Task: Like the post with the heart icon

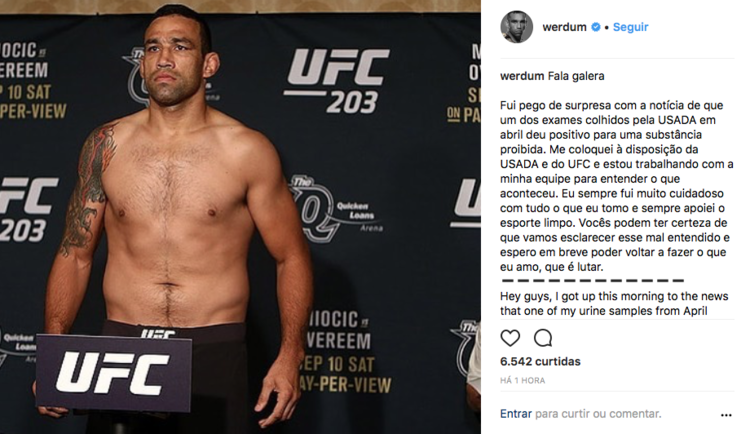Action: 510,338
